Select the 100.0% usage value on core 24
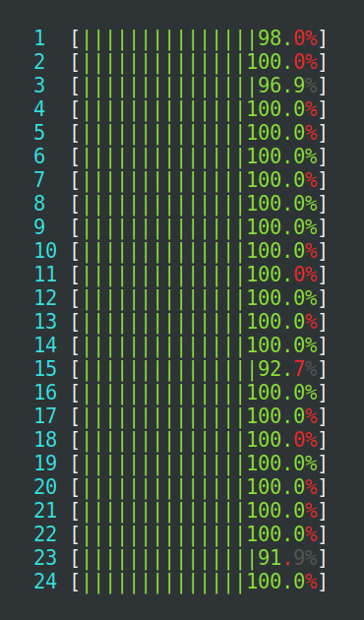This screenshot has height=620, width=364. 282,582
